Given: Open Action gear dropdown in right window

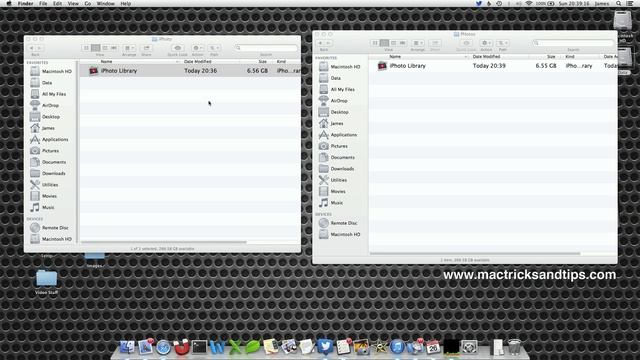Looking at the screenshot, I should 486,43.
